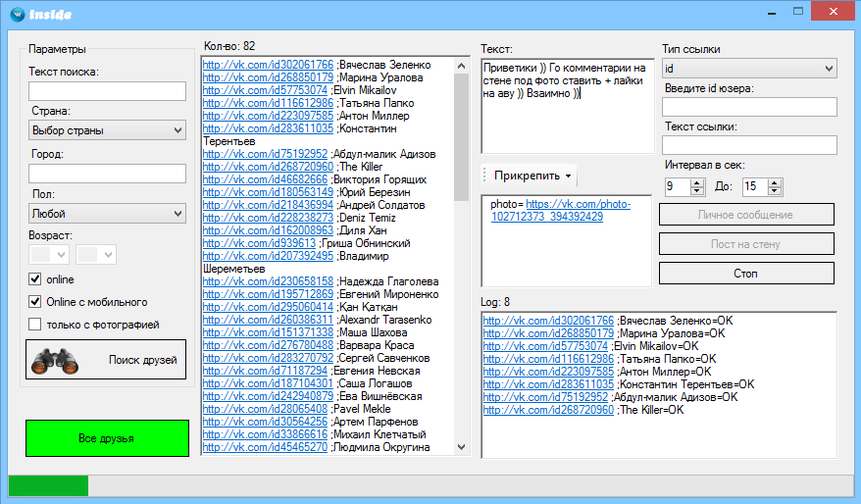Increase the До interval value of 15
Viewport: 861px width, 504px height.
coord(775,182)
